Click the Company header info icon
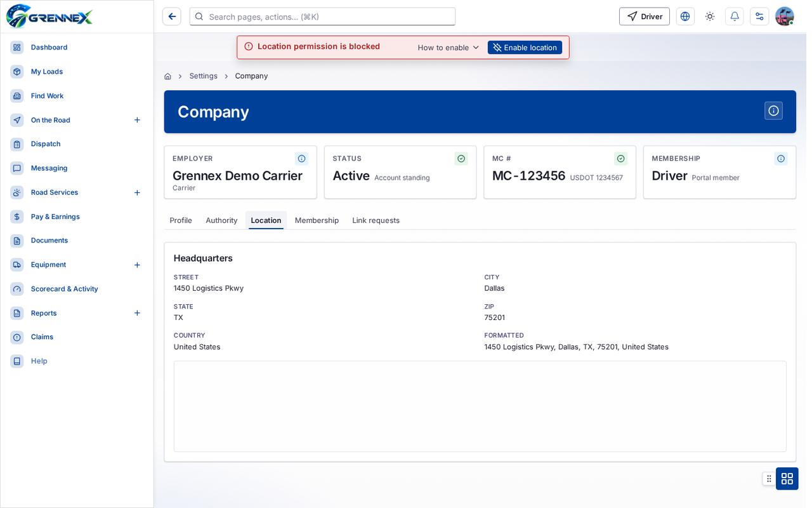812x508 pixels. click(773, 110)
